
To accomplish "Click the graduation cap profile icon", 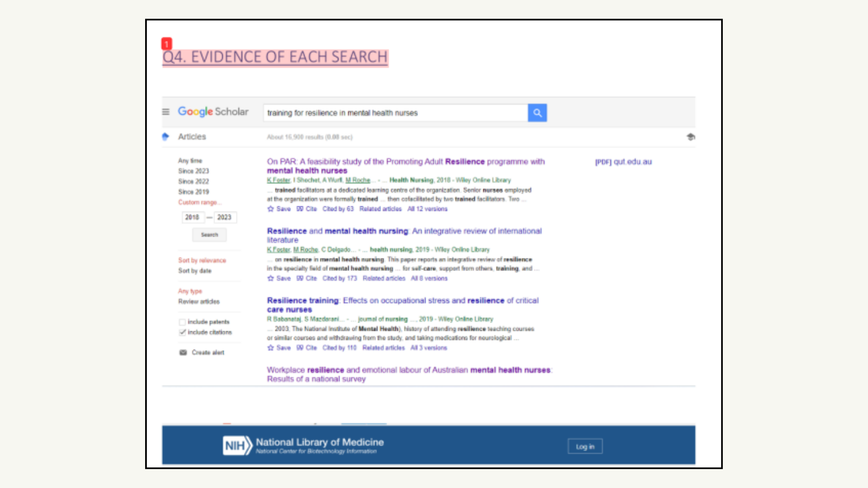I will (691, 137).
